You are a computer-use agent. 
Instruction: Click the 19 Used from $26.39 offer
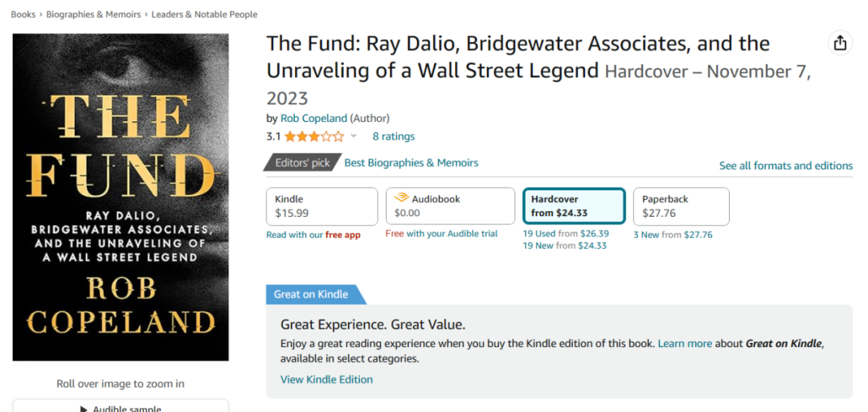pos(566,234)
